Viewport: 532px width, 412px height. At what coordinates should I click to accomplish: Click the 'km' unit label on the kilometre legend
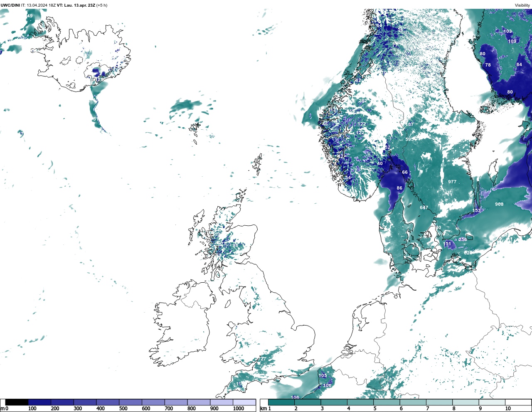263,409
